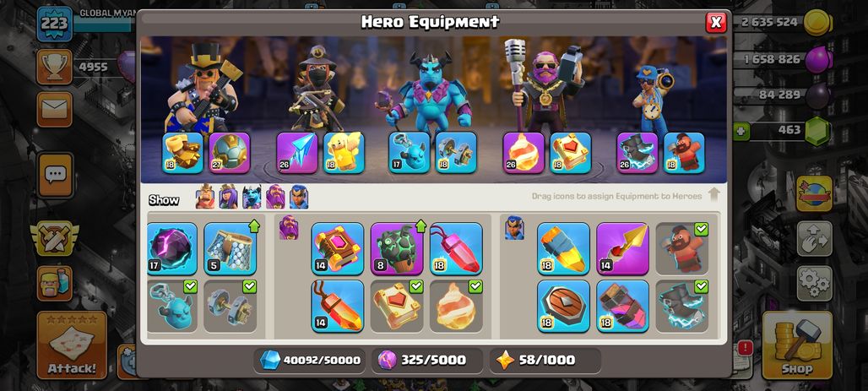Select the Giant Arrow equipment level 26
The height and width of the screenshot is (391, 868).
[296, 153]
